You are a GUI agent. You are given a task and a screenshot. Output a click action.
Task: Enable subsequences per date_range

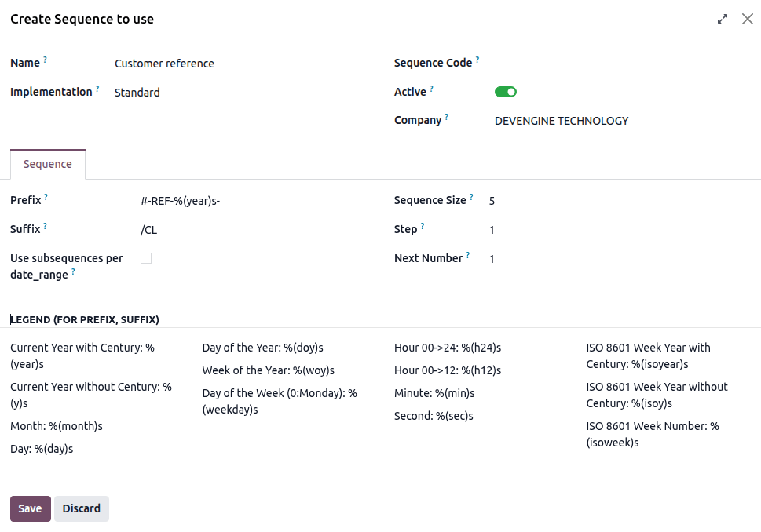click(145, 257)
